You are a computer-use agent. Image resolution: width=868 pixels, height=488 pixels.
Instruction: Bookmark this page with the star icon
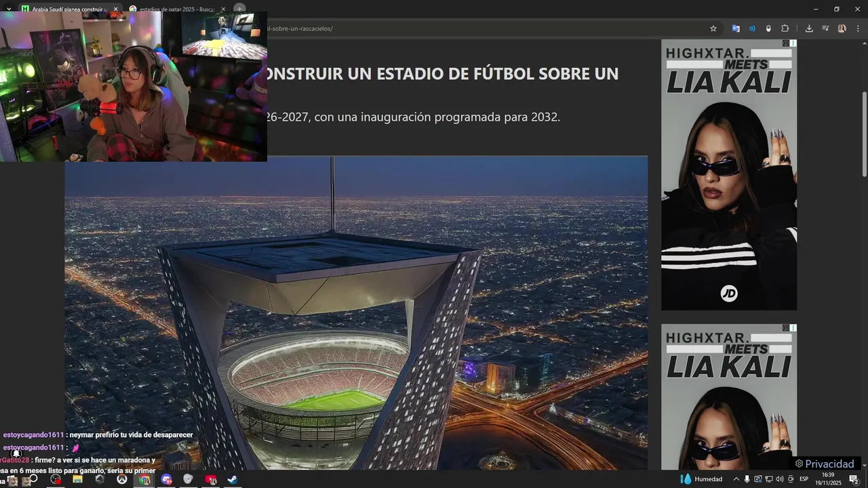pyautogui.click(x=713, y=28)
